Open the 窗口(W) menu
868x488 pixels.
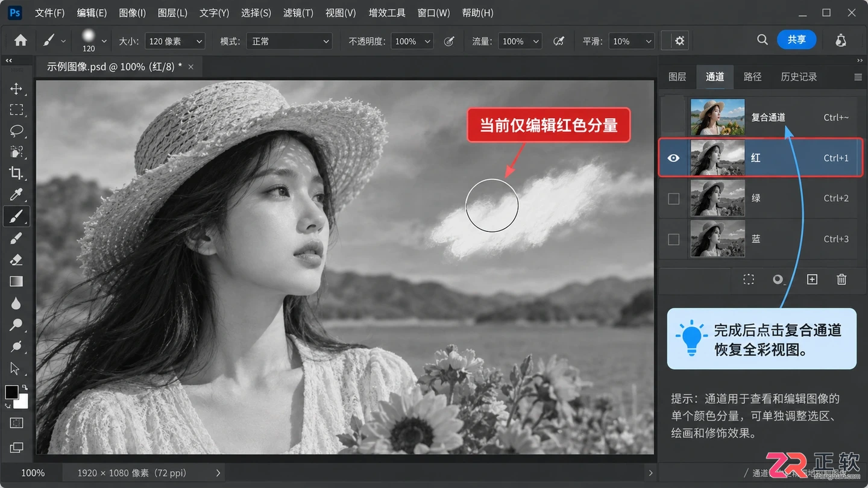coord(434,13)
